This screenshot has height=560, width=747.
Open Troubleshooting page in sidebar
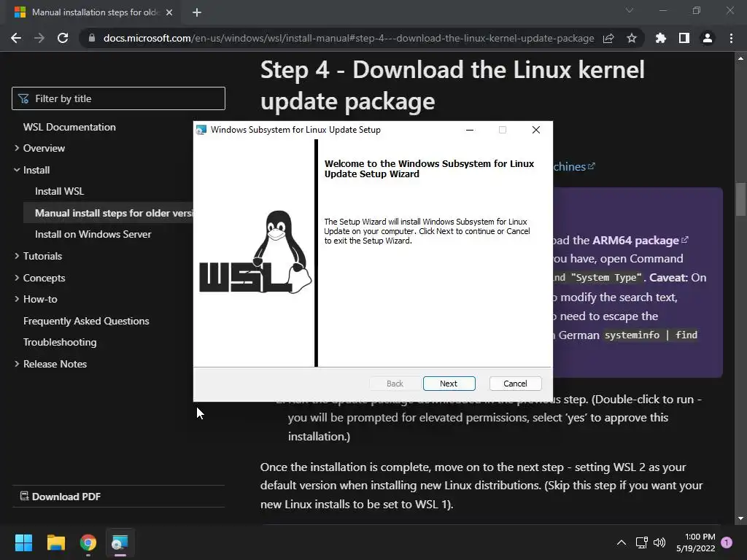60,343
